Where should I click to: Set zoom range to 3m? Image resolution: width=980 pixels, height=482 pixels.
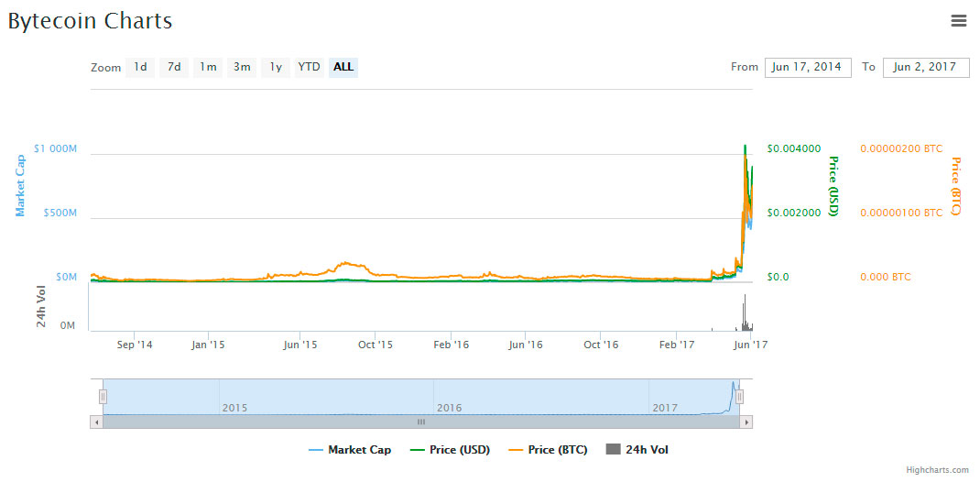pos(242,67)
